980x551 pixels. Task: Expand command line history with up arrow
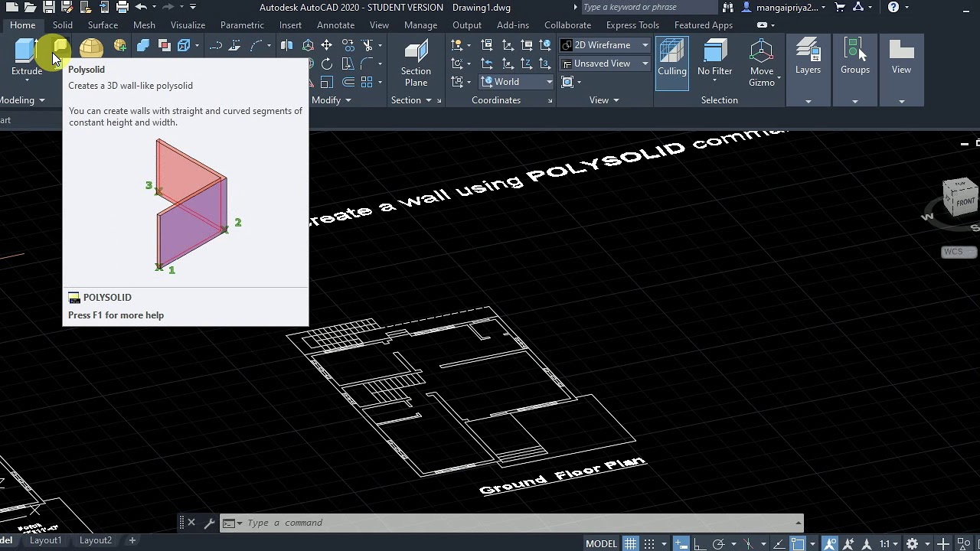pyautogui.click(x=798, y=523)
